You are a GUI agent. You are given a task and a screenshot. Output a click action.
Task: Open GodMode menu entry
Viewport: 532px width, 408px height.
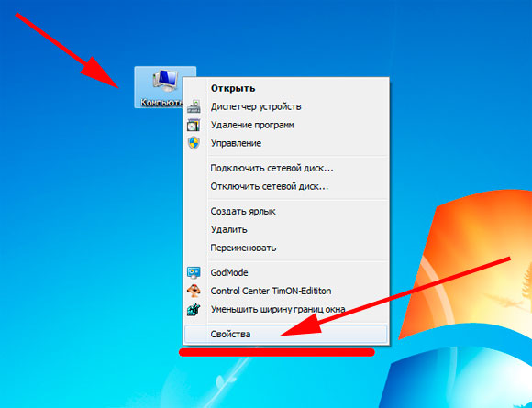(x=285, y=272)
